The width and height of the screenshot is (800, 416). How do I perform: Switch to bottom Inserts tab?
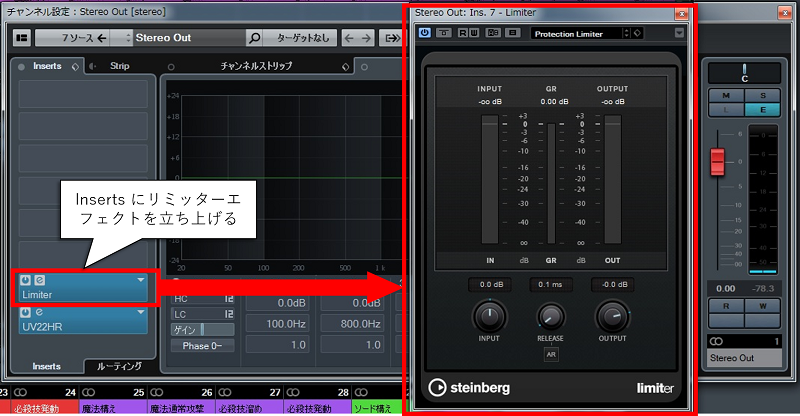click(x=46, y=366)
